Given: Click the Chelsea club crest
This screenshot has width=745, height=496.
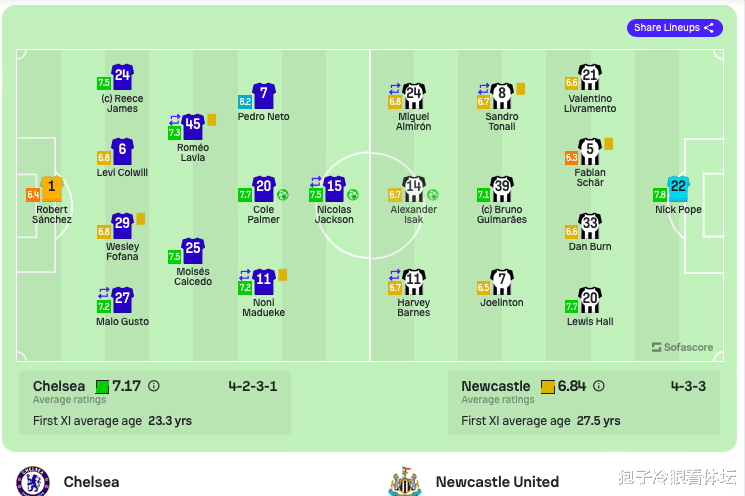Looking at the screenshot, I should click(33, 481).
